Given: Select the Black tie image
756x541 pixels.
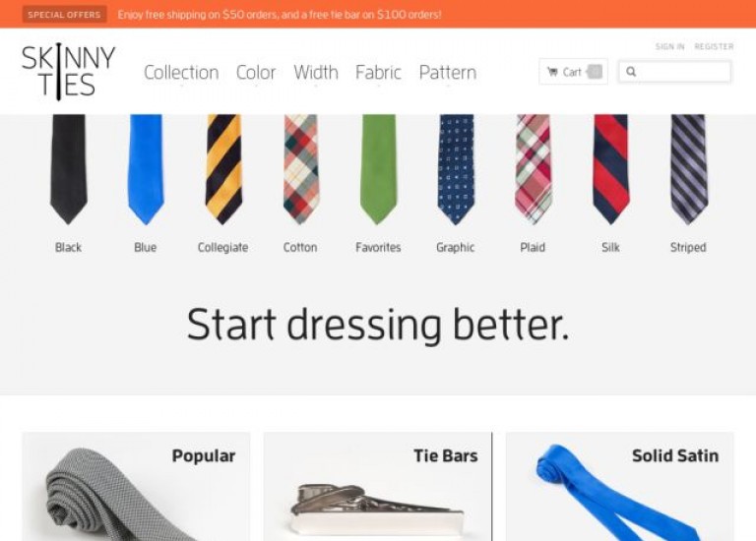Looking at the screenshot, I should click(x=69, y=169).
